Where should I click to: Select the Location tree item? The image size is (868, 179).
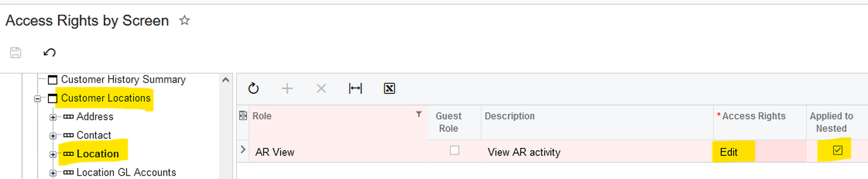tap(97, 154)
